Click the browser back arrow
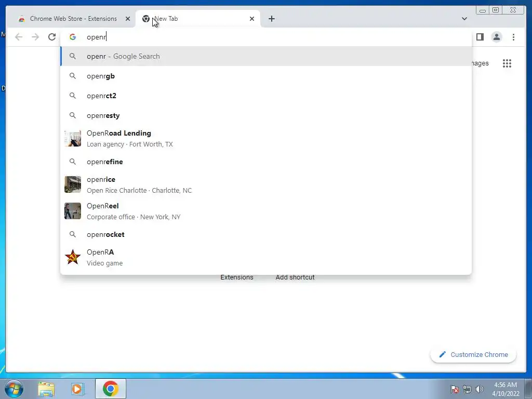Image resolution: width=532 pixels, height=399 pixels. [x=19, y=37]
